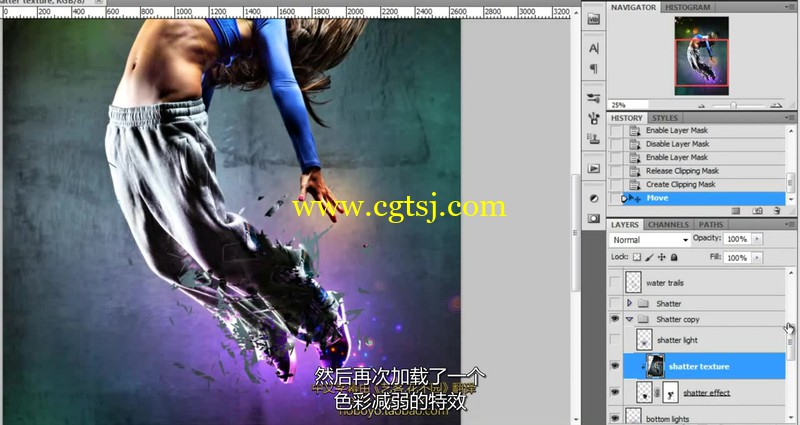
Task: Set history brush source at Create Clipping Mask
Action: (x=616, y=185)
